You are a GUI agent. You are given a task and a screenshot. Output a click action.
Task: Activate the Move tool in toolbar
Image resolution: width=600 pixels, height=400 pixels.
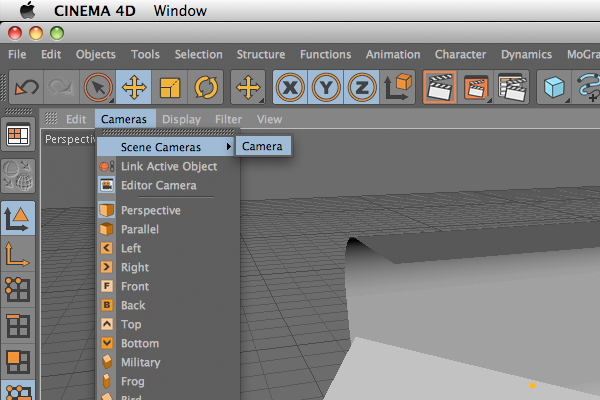coord(134,87)
